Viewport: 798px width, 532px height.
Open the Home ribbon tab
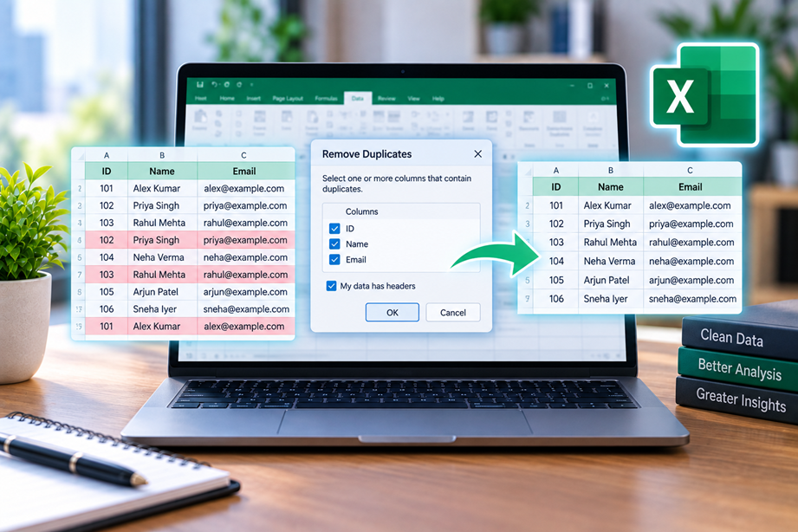(227, 98)
